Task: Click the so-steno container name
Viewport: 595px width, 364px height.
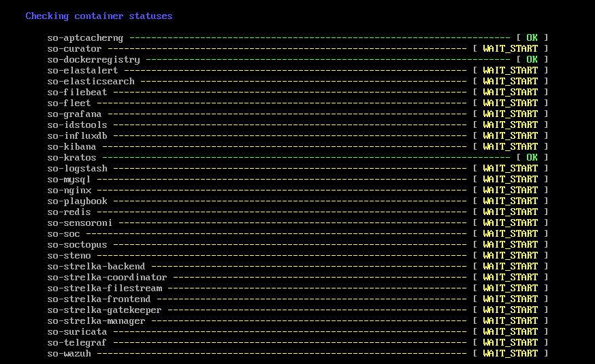Action: [x=69, y=256]
